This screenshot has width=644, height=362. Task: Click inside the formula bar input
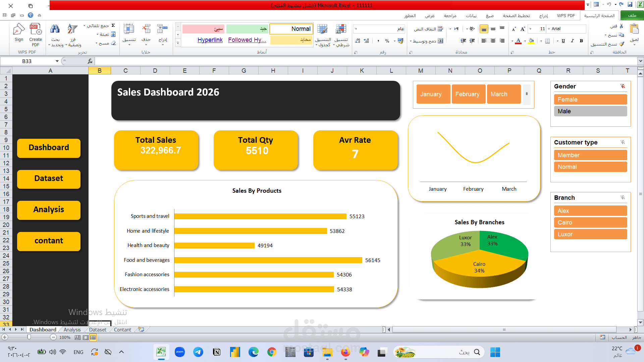click(335, 61)
